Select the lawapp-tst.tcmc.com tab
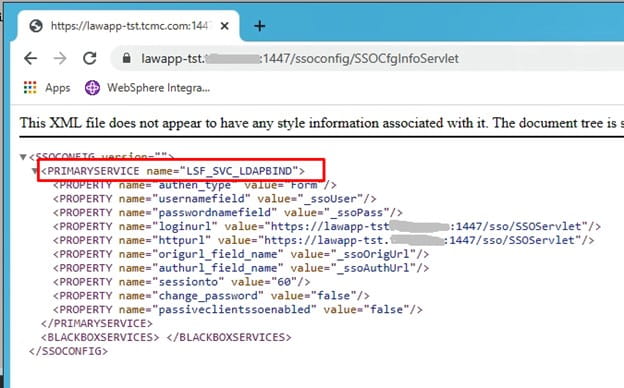 tap(128, 26)
